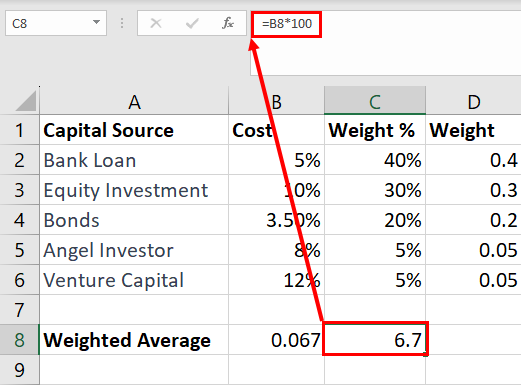
Task: Click the Angel Investor 0.05 weight cell
Action: pyautogui.click(x=473, y=250)
